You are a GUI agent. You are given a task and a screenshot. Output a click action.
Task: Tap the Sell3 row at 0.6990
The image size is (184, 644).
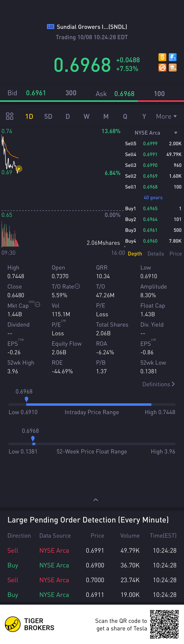153,165
